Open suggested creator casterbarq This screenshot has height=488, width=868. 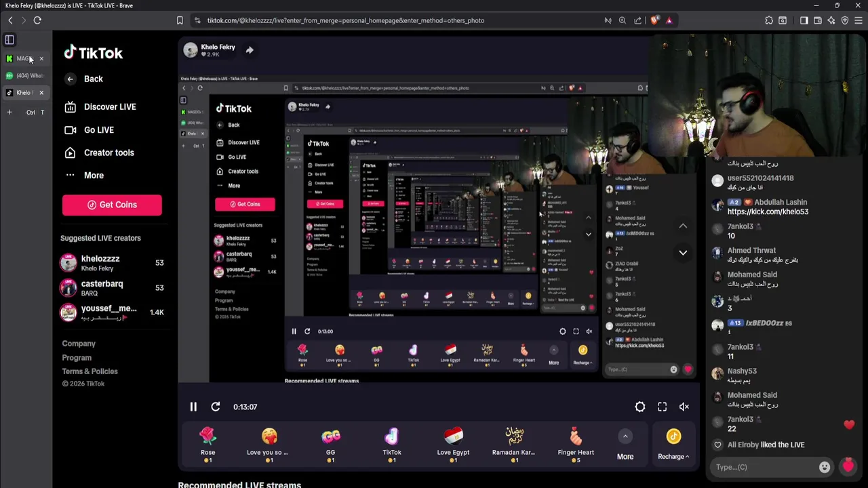[112, 288]
